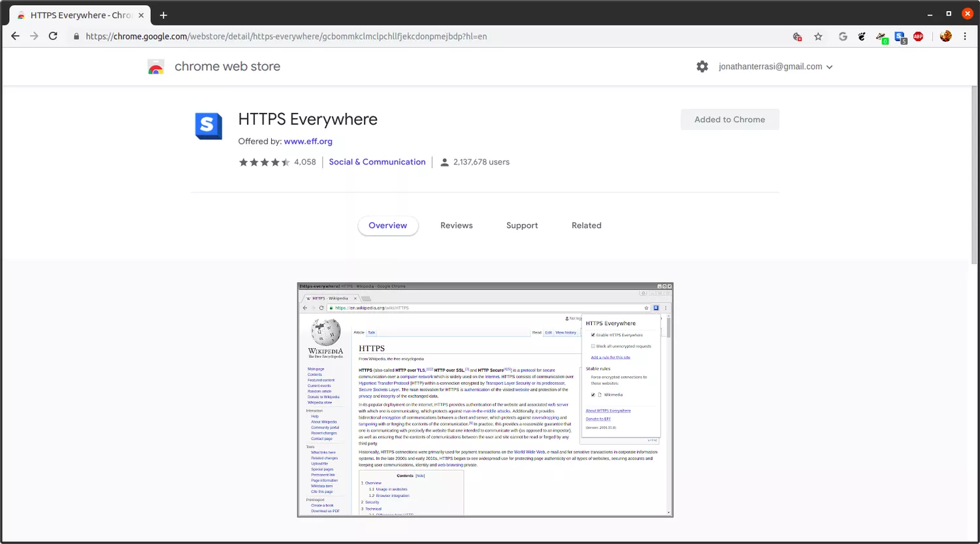Viewport: 980px width, 544px height.
Task: Click the Added to Chrome button
Action: click(x=729, y=120)
